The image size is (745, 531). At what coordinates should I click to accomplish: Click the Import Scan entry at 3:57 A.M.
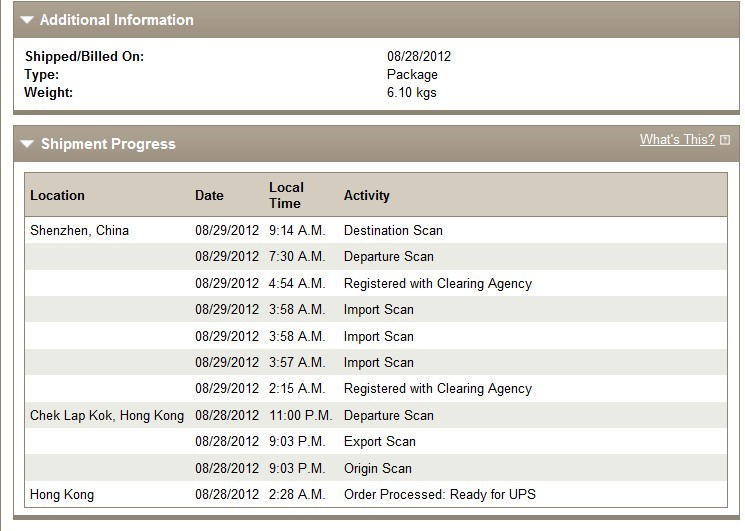(x=378, y=362)
